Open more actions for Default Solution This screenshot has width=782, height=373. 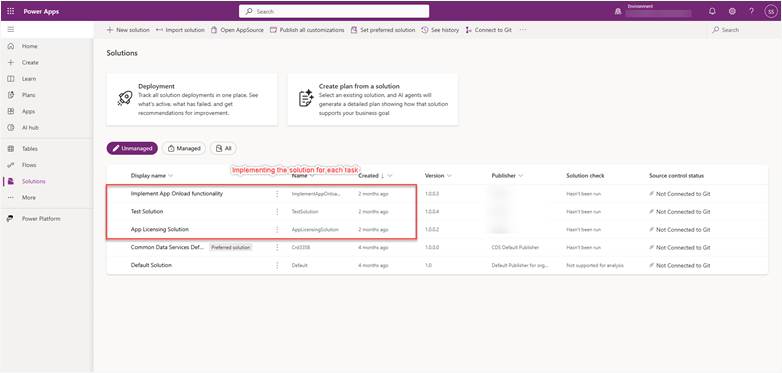(x=277, y=265)
